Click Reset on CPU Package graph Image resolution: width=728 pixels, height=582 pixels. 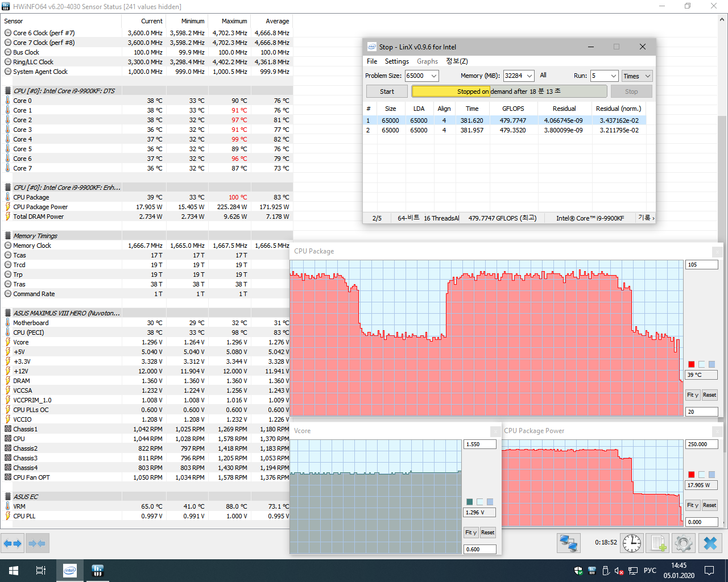(x=709, y=395)
